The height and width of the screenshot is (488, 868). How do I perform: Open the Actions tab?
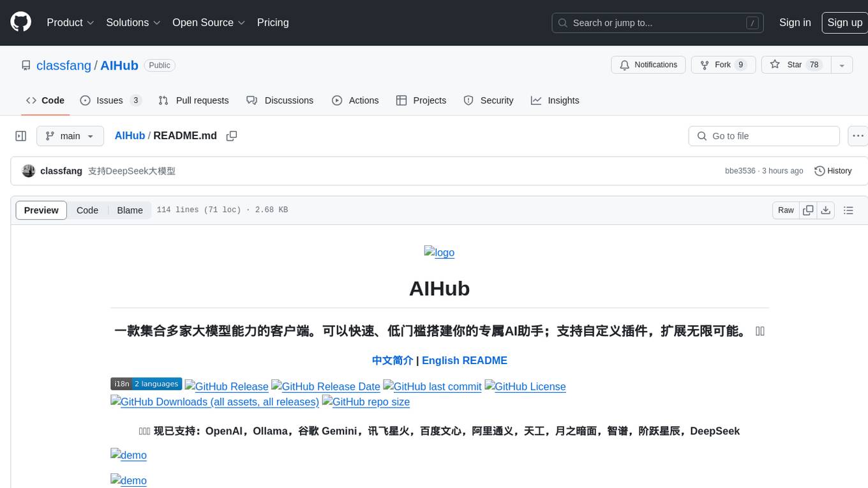click(355, 100)
